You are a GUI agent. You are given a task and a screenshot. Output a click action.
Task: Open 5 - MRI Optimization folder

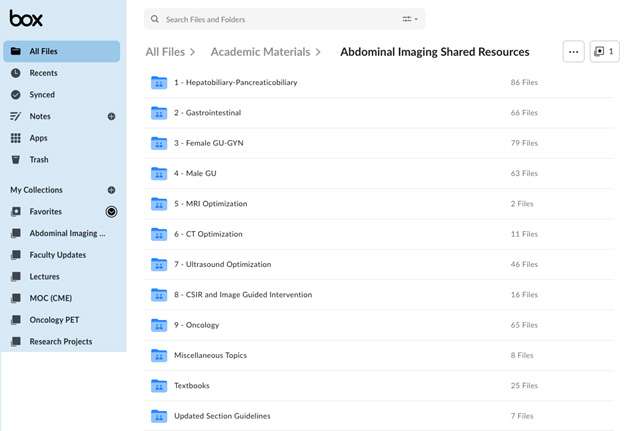(210, 204)
